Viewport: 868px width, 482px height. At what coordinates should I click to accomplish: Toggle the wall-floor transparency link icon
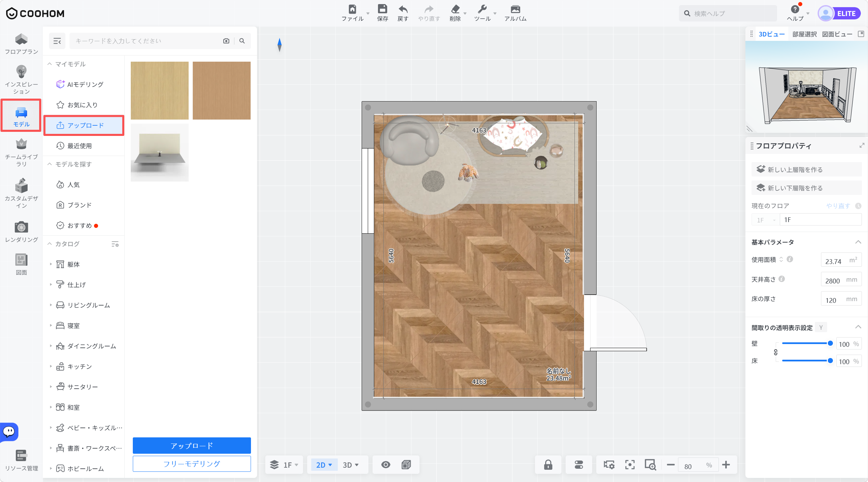tap(775, 352)
